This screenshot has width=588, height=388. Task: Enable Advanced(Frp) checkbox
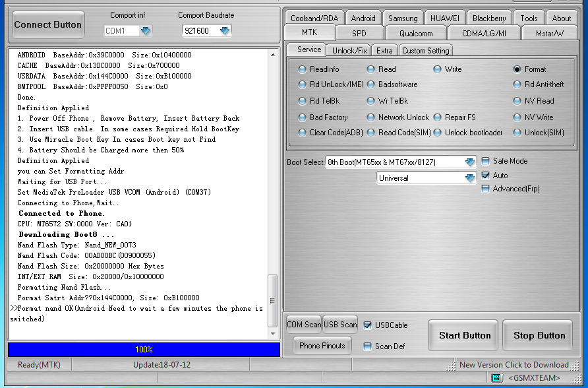click(486, 189)
